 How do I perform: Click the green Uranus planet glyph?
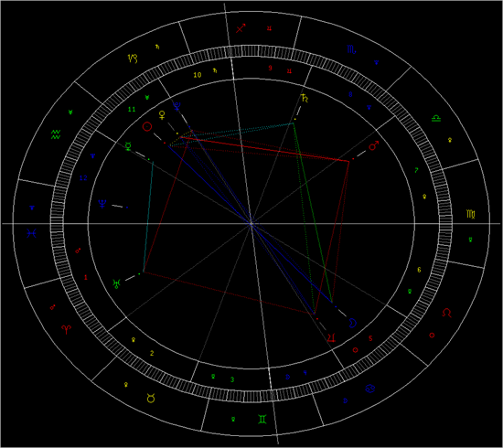click(x=116, y=283)
